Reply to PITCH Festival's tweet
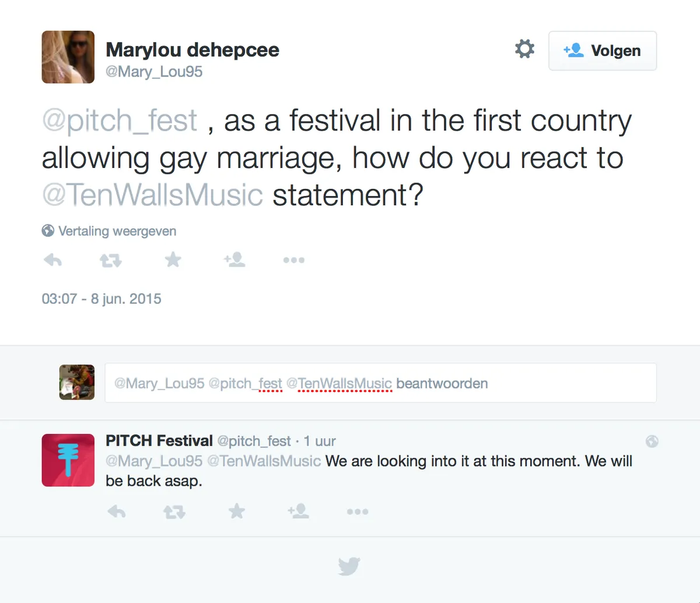Screen dimensions: 700x603 coord(117,511)
